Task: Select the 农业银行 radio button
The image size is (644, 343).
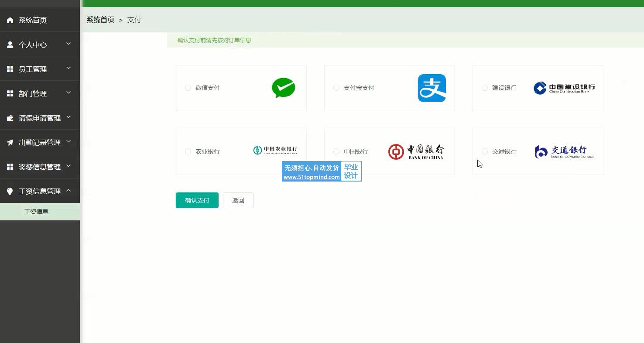Action: pos(188,151)
